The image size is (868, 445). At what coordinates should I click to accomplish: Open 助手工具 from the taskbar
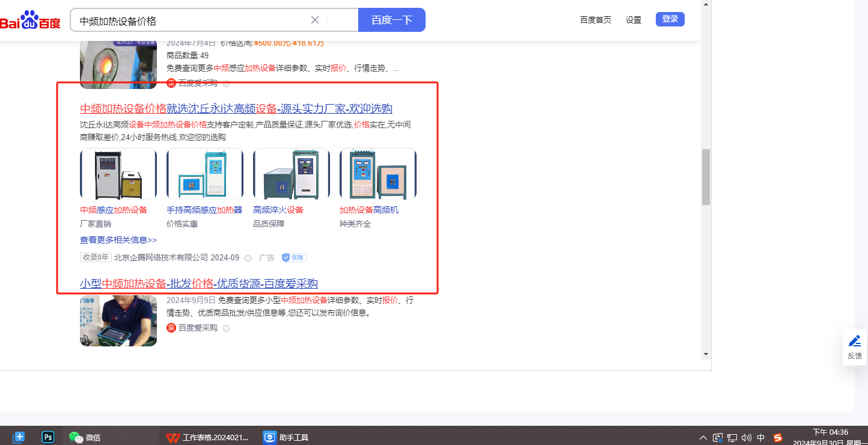pos(286,437)
